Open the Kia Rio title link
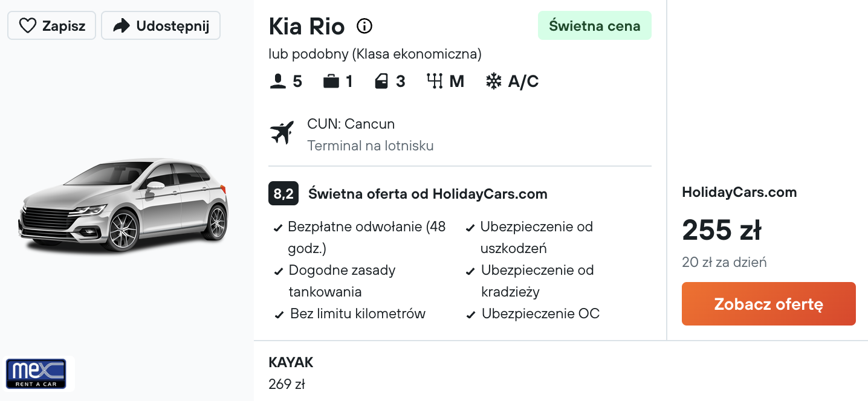This screenshot has width=868, height=401. pyautogui.click(x=306, y=26)
